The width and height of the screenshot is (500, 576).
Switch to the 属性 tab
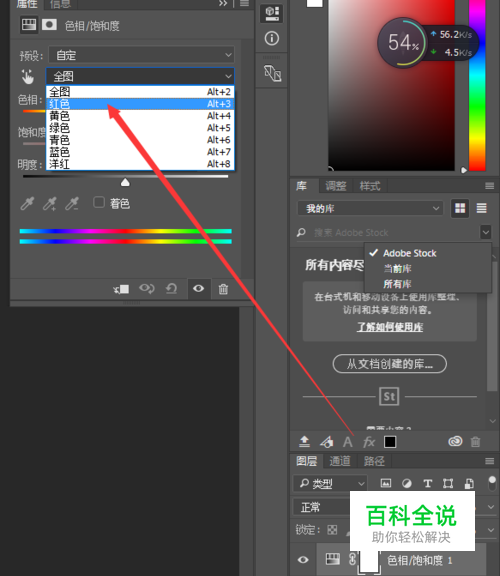click(27, 4)
